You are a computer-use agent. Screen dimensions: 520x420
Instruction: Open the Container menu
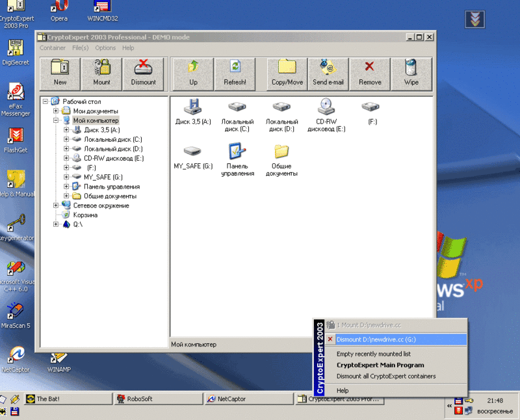(x=53, y=47)
